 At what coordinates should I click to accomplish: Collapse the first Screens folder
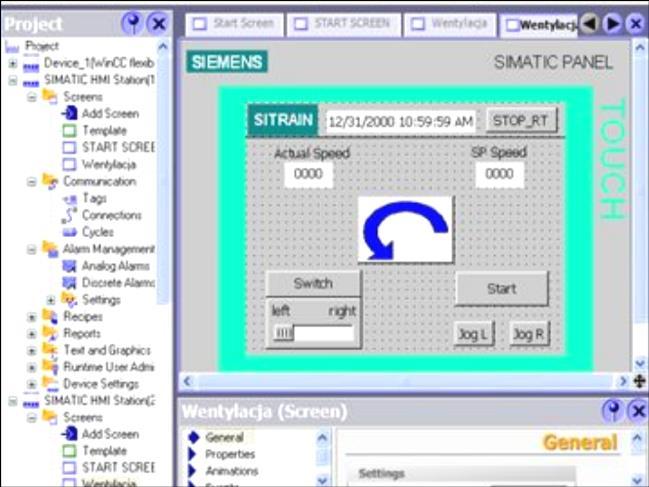(32, 97)
